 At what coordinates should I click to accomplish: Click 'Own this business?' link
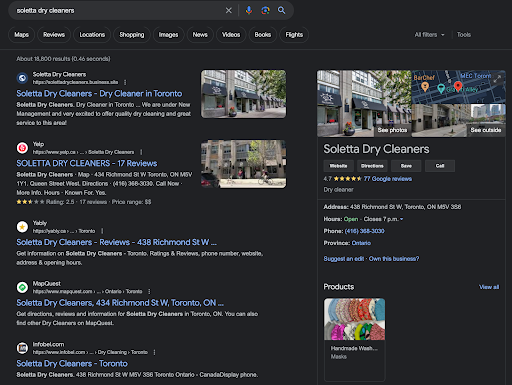[394, 259]
